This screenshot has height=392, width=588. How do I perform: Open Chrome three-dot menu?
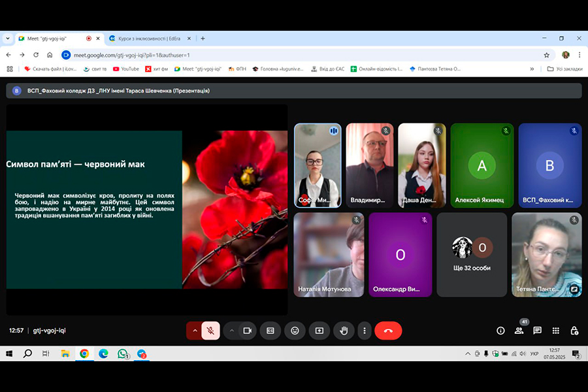point(580,55)
